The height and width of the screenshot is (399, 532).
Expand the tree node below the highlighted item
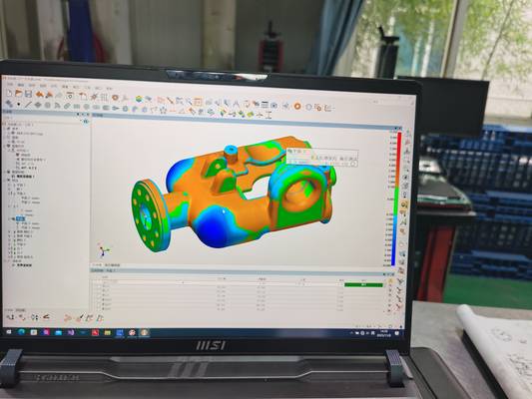pos(10,231)
